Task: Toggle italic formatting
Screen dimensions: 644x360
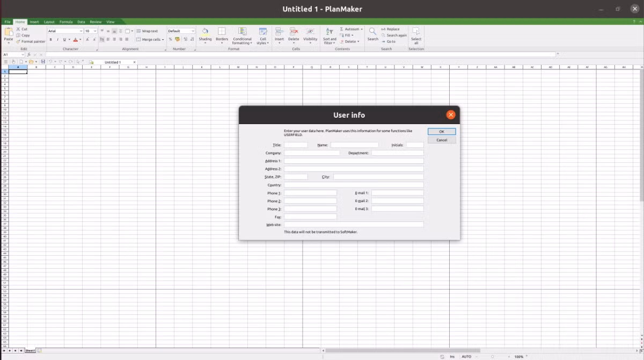Action: coord(57,39)
